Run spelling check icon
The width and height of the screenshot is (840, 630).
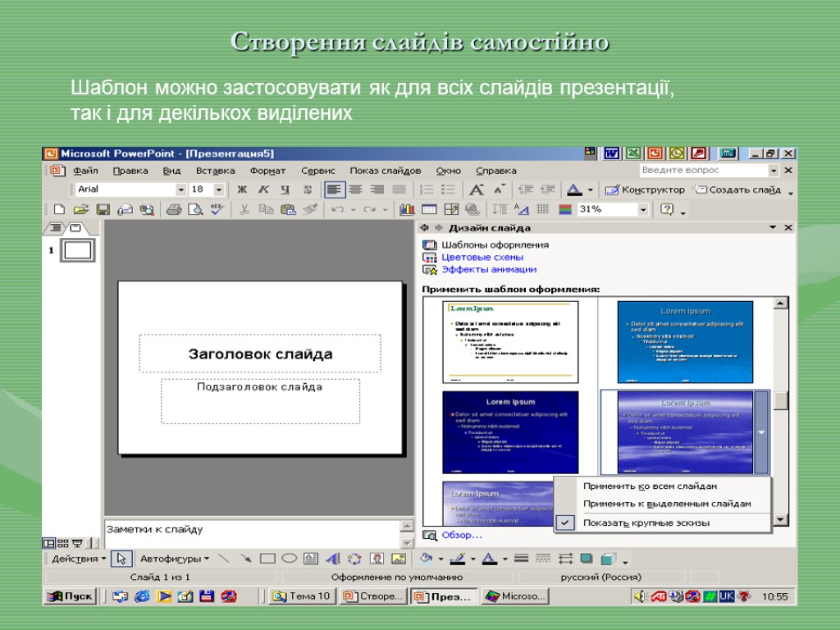click(x=217, y=209)
